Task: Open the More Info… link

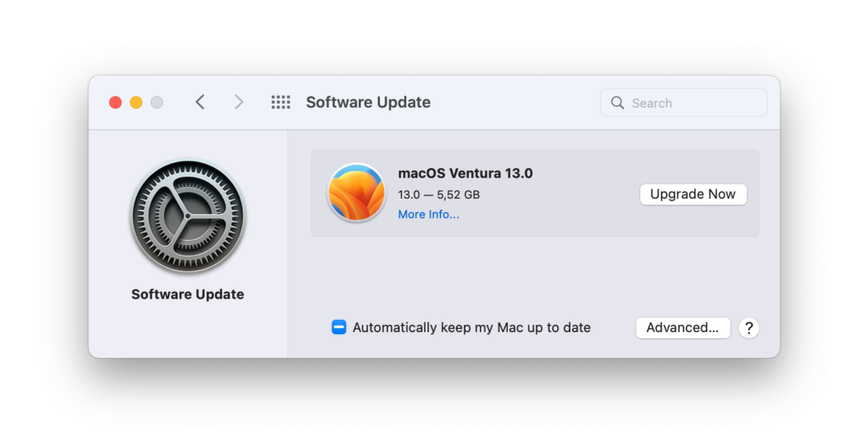Action: (x=429, y=215)
